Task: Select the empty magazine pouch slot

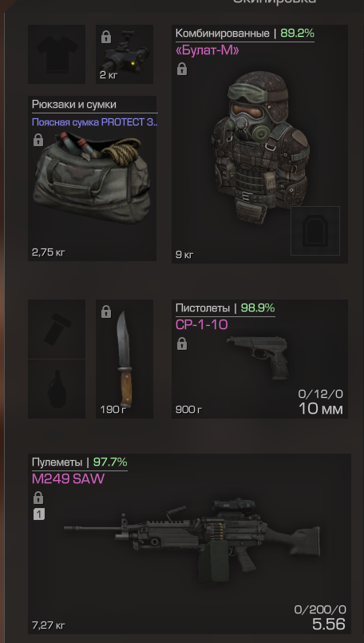Action: (x=57, y=329)
